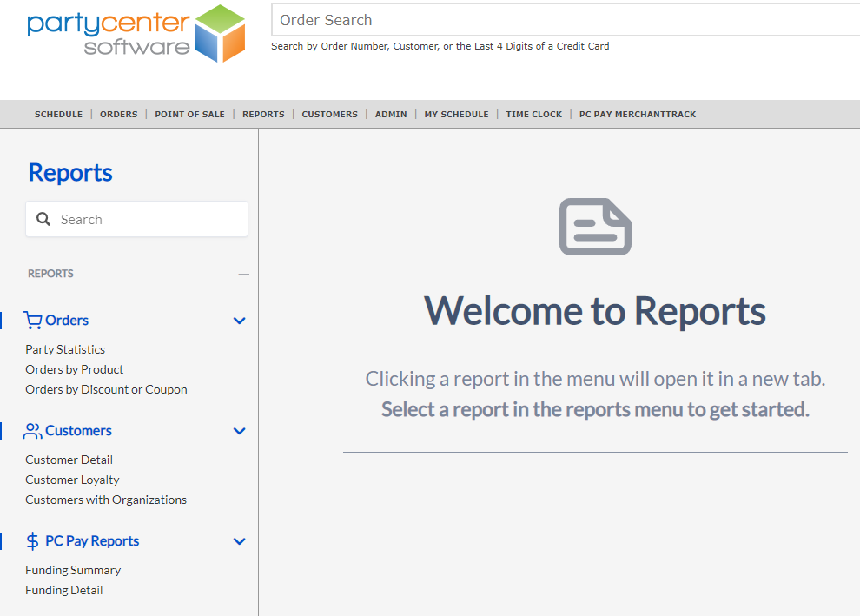This screenshot has height=616, width=860.
Task: Open the Party Statistics report
Action: pyautogui.click(x=65, y=349)
